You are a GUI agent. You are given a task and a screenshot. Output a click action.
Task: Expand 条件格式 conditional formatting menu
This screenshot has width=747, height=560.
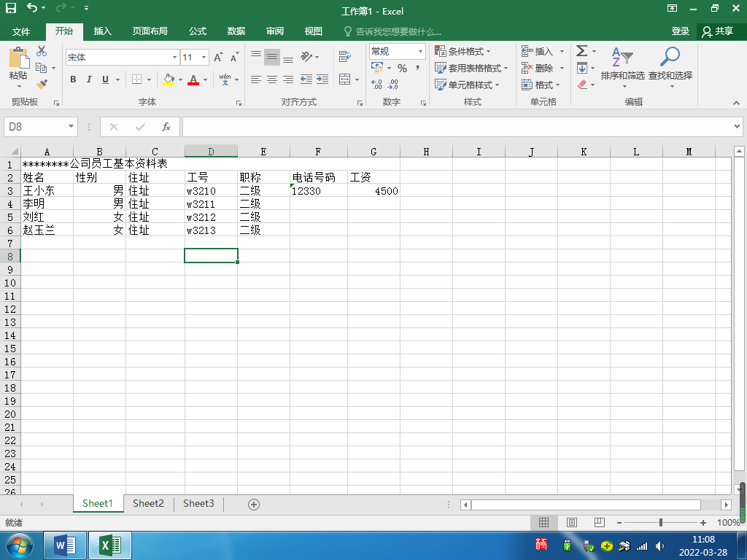(x=462, y=51)
